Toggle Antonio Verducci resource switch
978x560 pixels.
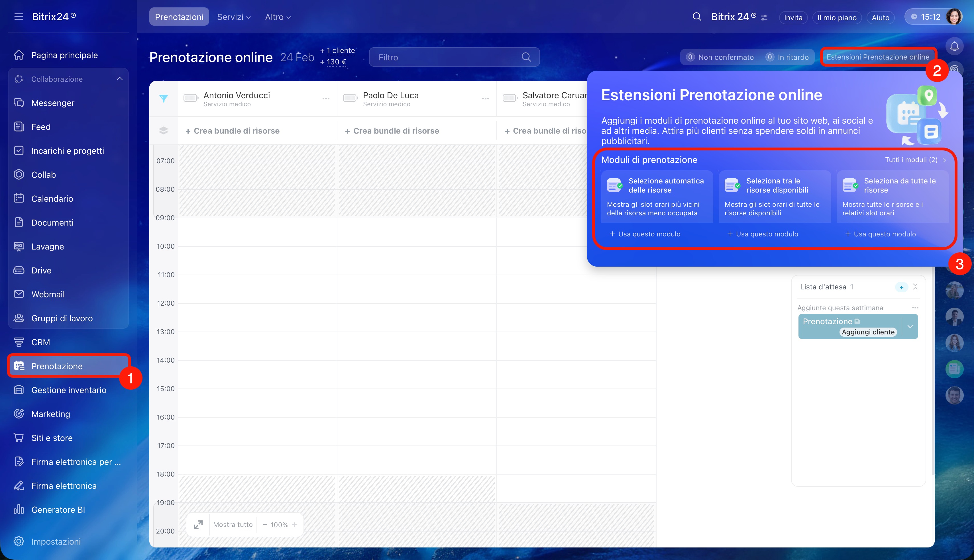[190, 98]
